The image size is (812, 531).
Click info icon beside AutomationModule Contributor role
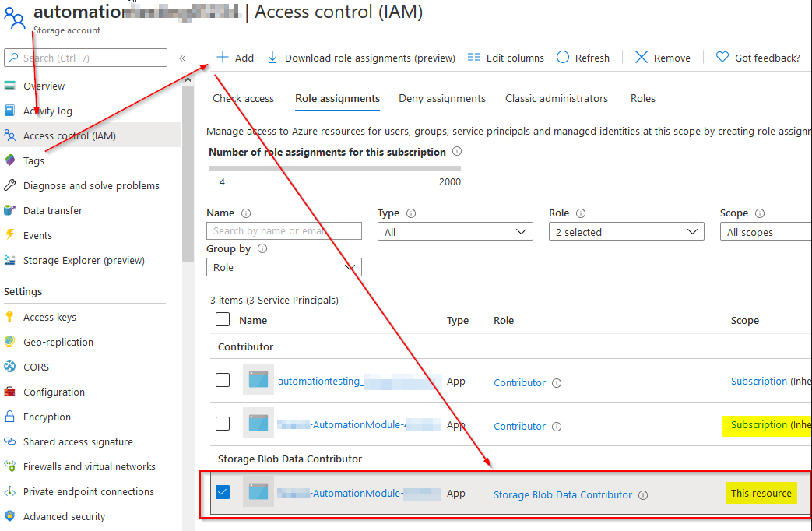click(x=557, y=427)
